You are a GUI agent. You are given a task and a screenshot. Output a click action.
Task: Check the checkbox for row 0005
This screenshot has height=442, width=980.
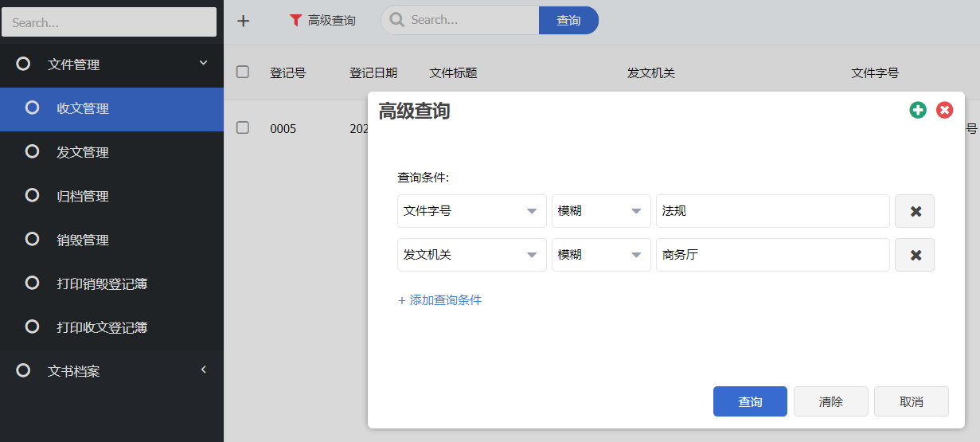tap(243, 127)
